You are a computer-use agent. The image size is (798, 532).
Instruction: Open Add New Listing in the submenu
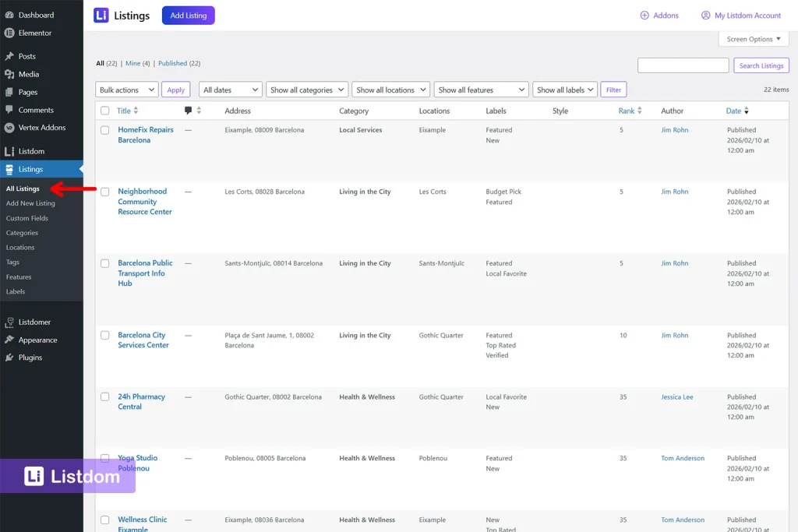click(30, 203)
